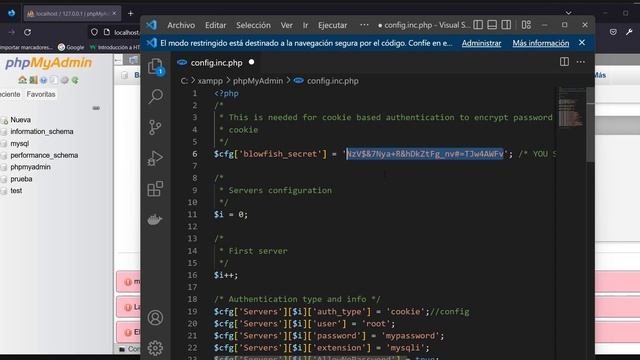
Task: Open the Explorer view in VS Code
Action: point(155,66)
